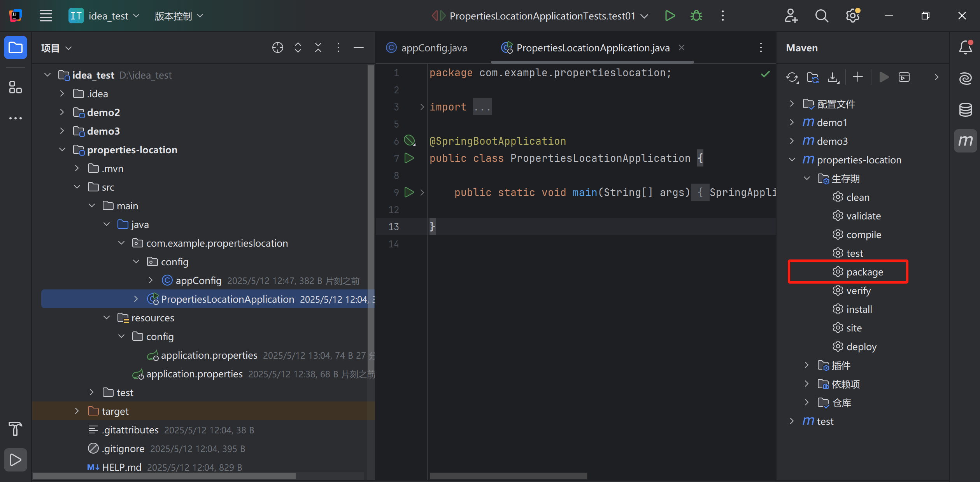Open the Build hammer tool window
Viewport: 980px width, 482px height.
pyautogui.click(x=15, y=429)
